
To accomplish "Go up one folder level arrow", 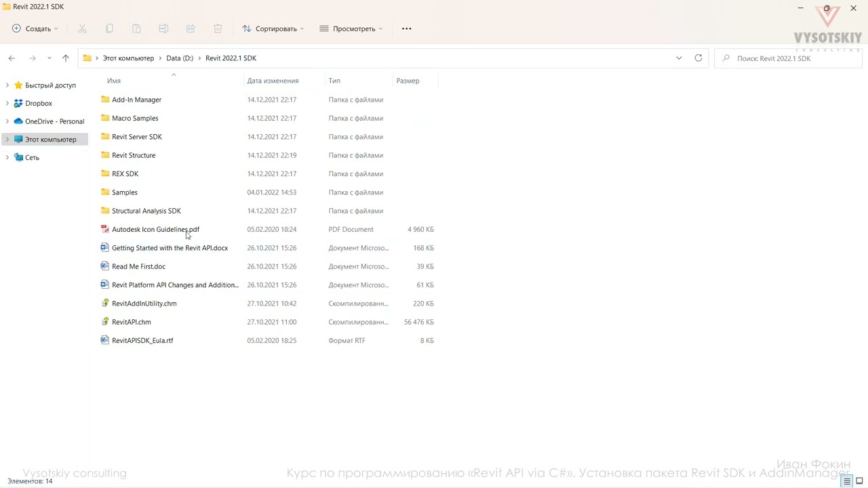I will click(66, 58).
